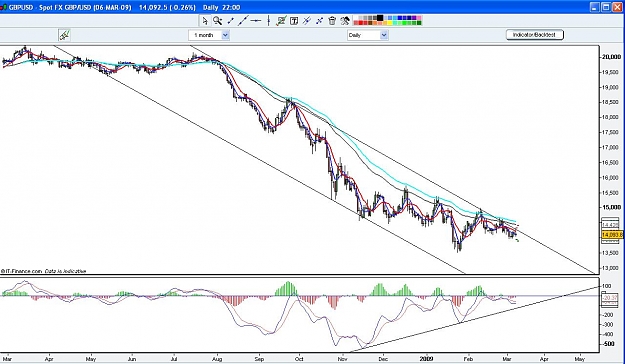Select the horizontal line tool
This screenshot has width=625, height=364.
[x=256, y=21]
